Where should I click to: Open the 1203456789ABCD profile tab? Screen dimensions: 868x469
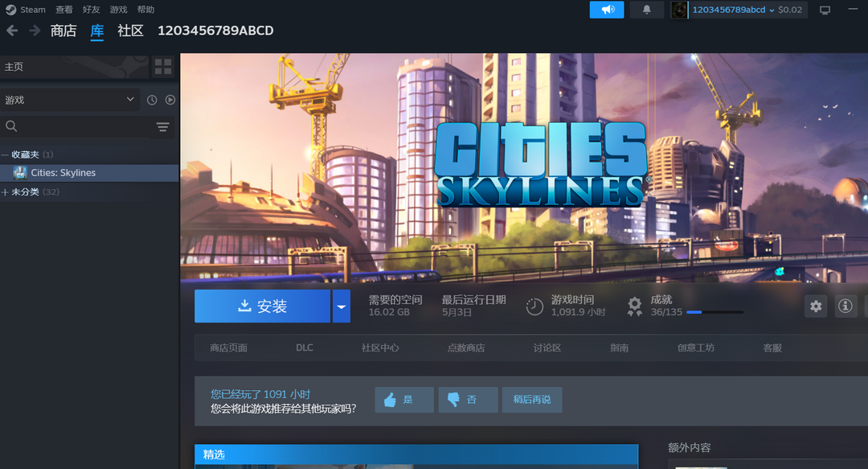point(215,31)
